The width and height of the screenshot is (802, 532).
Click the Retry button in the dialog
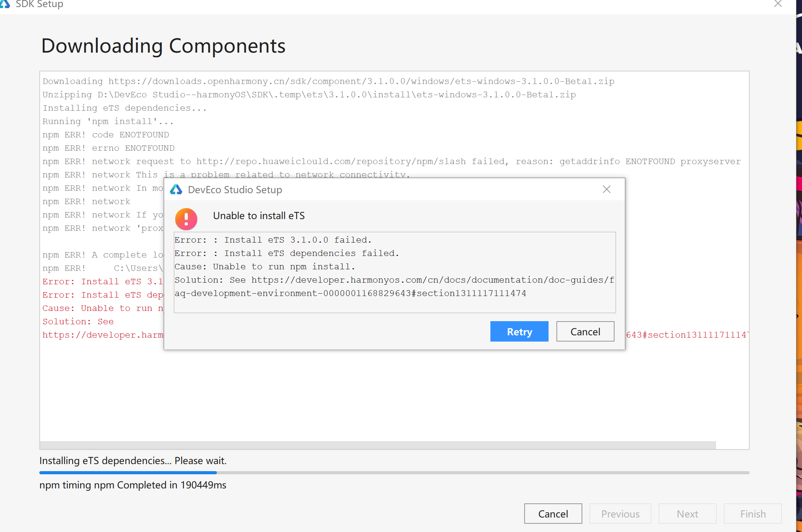tap(519, 331)
